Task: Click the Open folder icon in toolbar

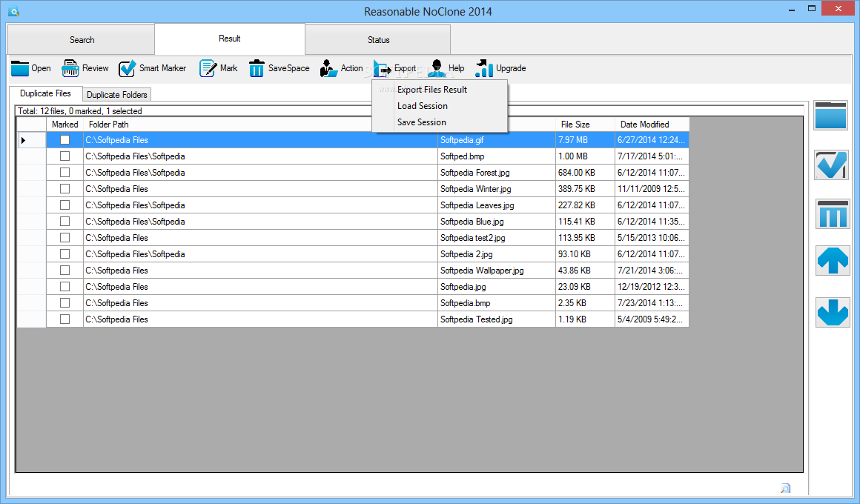Action: click(20, 68)
